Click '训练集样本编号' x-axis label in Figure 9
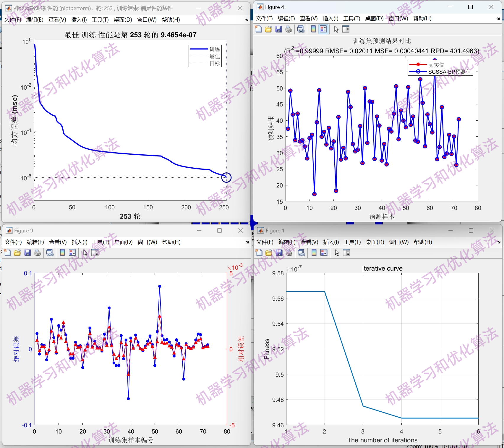 coord(131,440)
